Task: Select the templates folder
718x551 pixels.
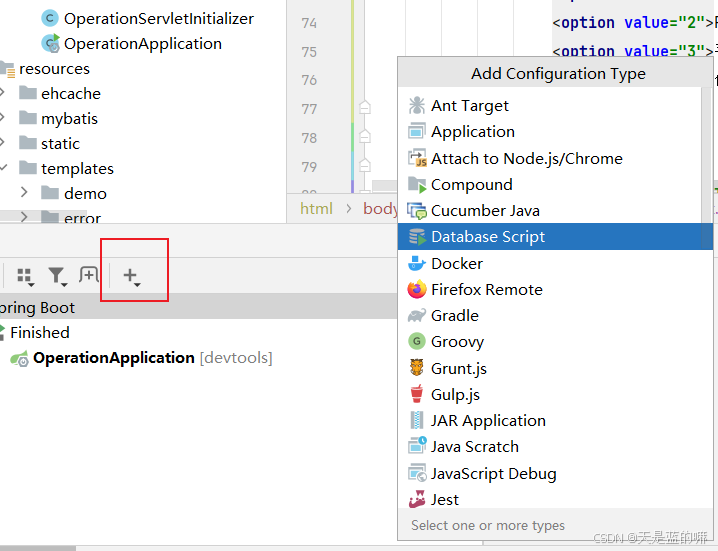Action: point(77,169)
